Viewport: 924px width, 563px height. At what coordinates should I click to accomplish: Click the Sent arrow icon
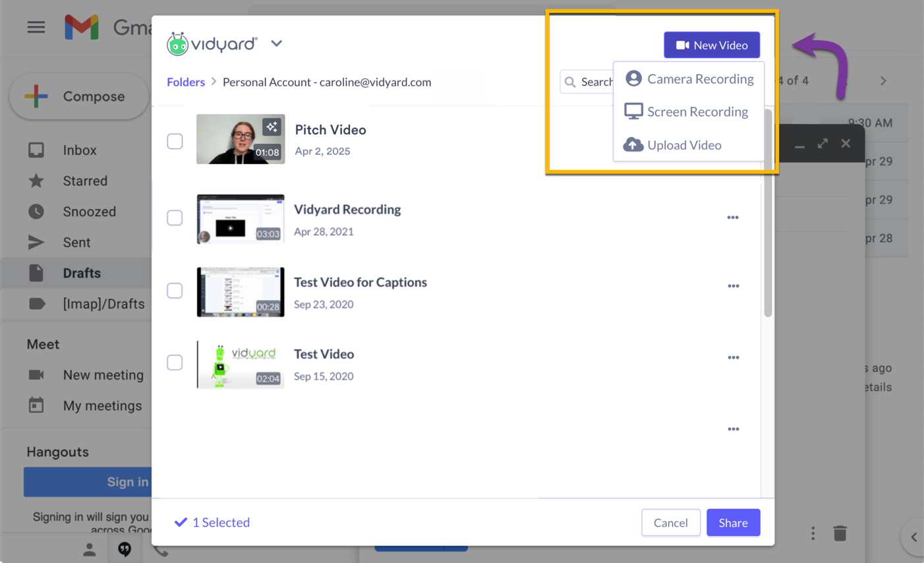coord(36,243)
